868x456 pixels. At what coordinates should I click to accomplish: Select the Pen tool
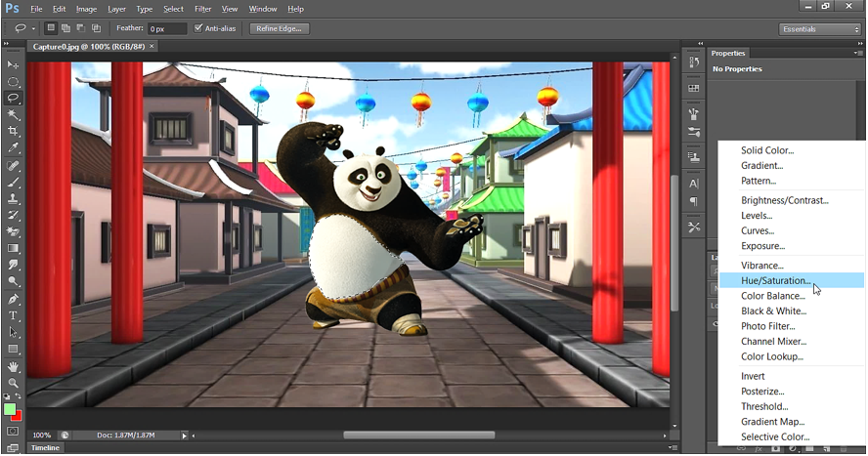pos(13,299)
